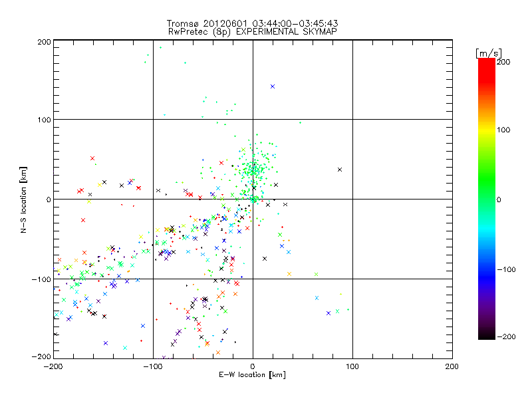Click the dense green echo cluster near the origin
The height and width of the screenshot is (399, 532).
(x=253, y=170)
